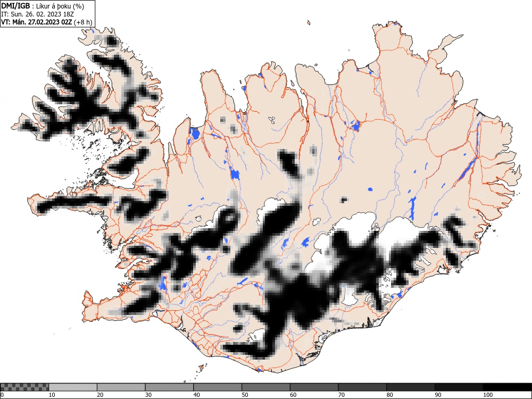Image resolution: width=532 pixels, height=399 pixels.
Task: Click the 80–90 legend swatch
Action: 410,387
